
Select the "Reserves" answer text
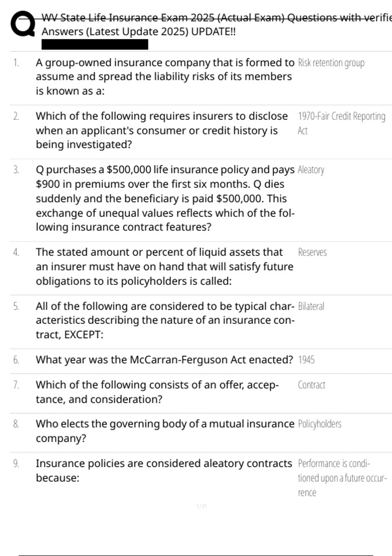[x=312, y=252]
